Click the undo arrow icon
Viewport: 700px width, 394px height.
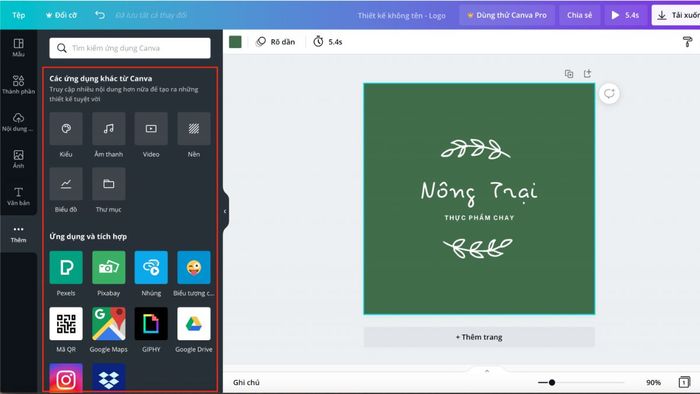(x=100, y=15)
